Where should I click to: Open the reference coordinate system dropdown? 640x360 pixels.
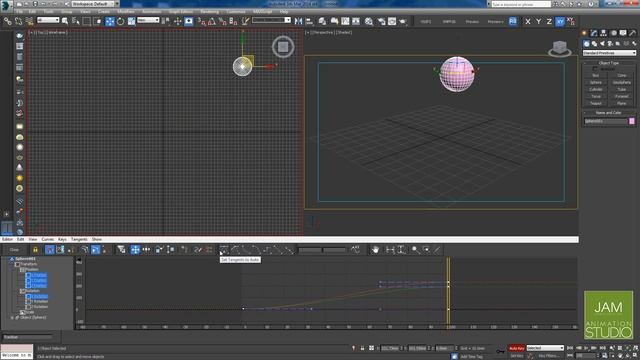coord(148,20)
